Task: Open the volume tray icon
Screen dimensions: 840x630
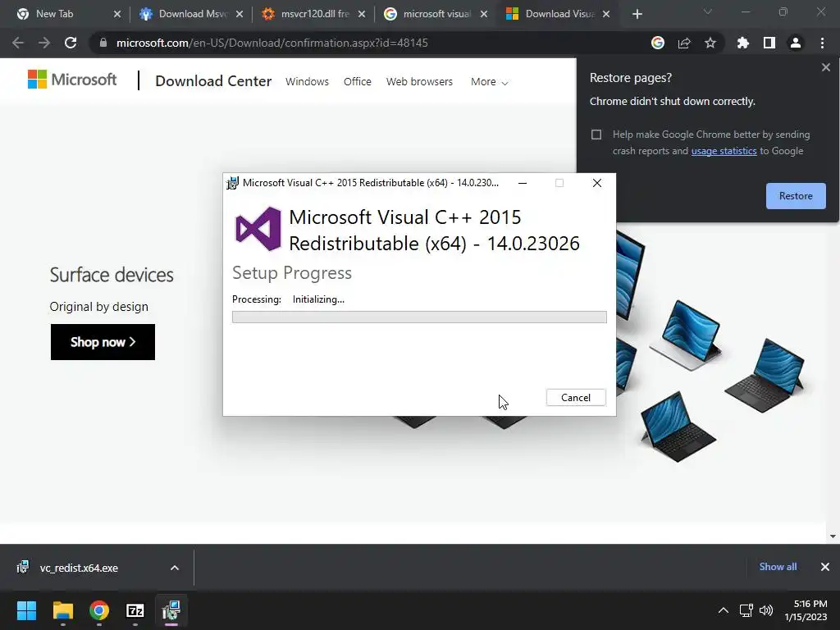Action: click(767, 610)
